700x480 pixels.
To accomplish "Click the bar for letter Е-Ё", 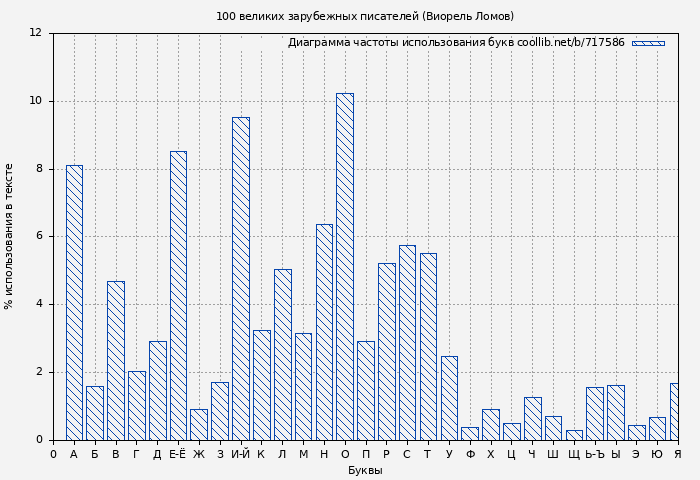I will (x=178, y=295).
